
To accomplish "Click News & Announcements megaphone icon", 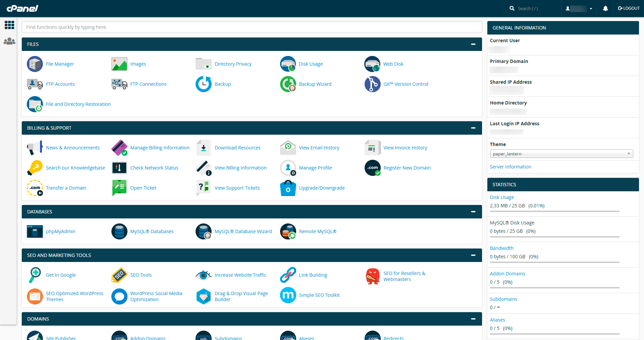I will coord(35,148).
